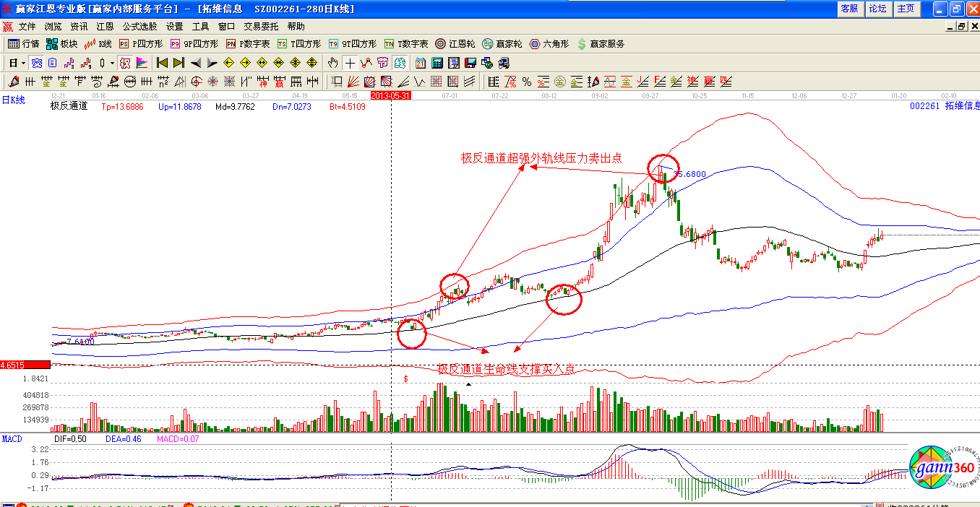Select the hand pan tool
This screenshot has width=980, height=507.
tap(333, 63)
